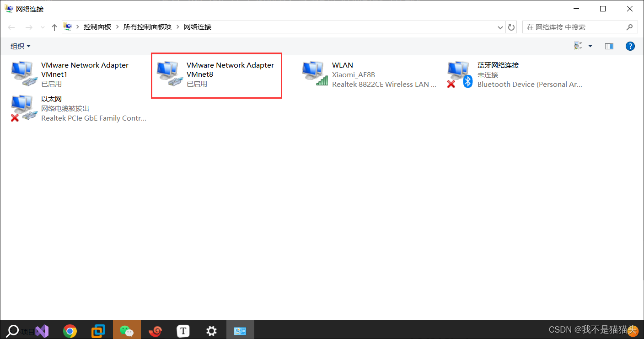Go up one level with up arrow
This screenshot has width=644, height=339.
point(54,27)
